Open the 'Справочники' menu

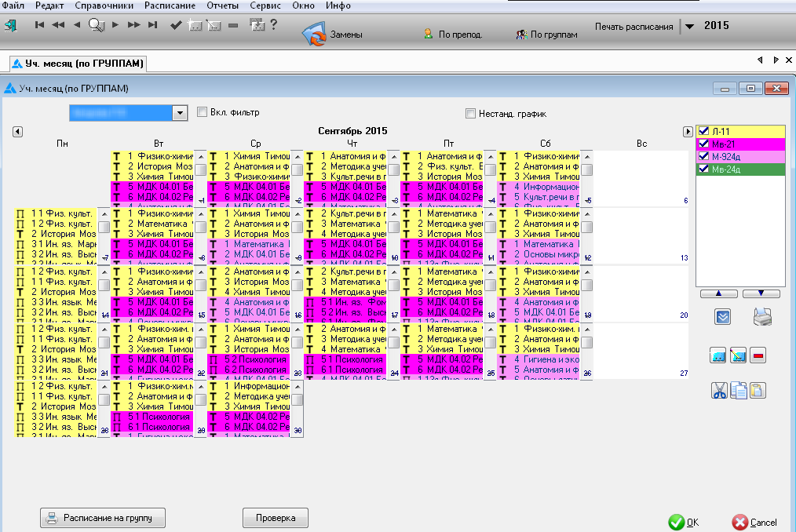point(104,5)
